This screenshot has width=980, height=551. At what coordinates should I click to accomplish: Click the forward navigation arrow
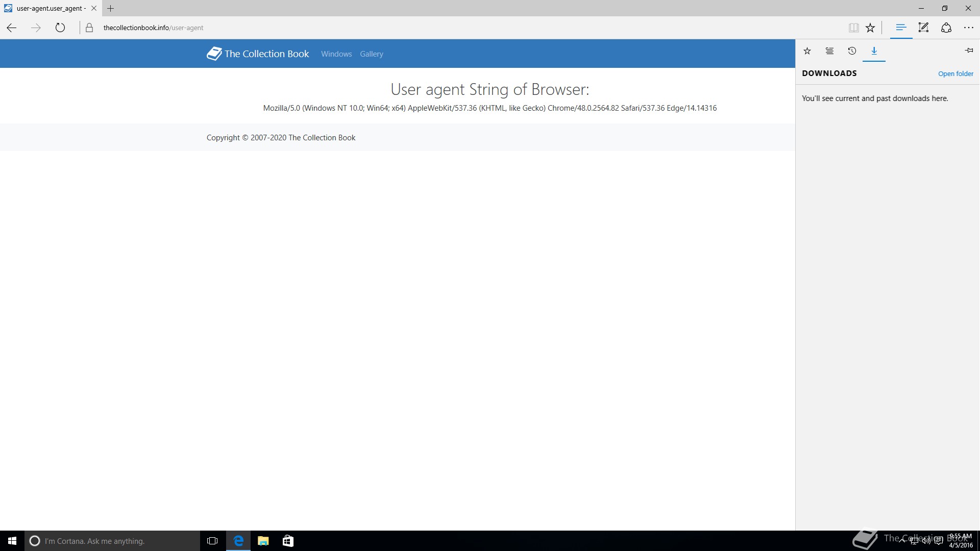(x=36, y=28)
